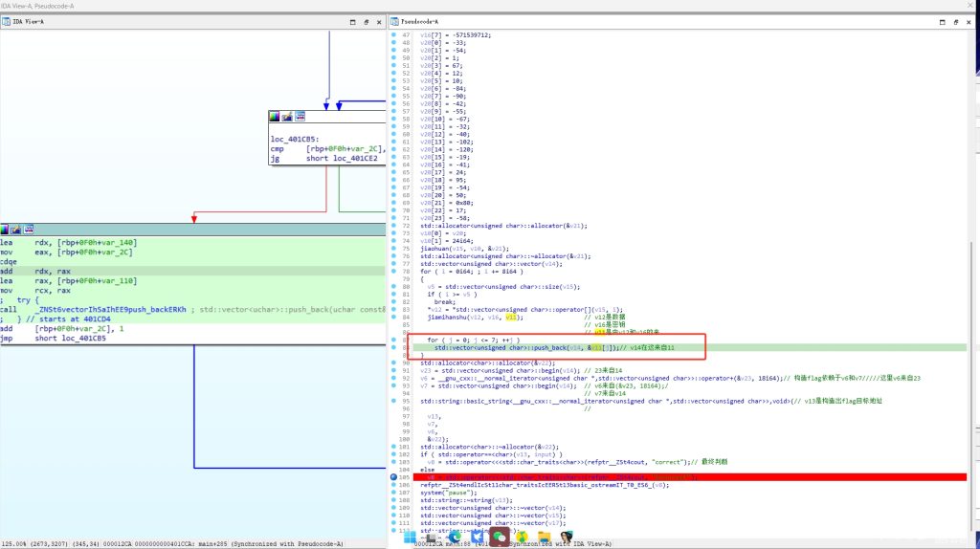The width and height of the screenshot is (980, 549).
Task: Select the 'loc_401CB5:' label in the graph
Action: click(295, 140)
